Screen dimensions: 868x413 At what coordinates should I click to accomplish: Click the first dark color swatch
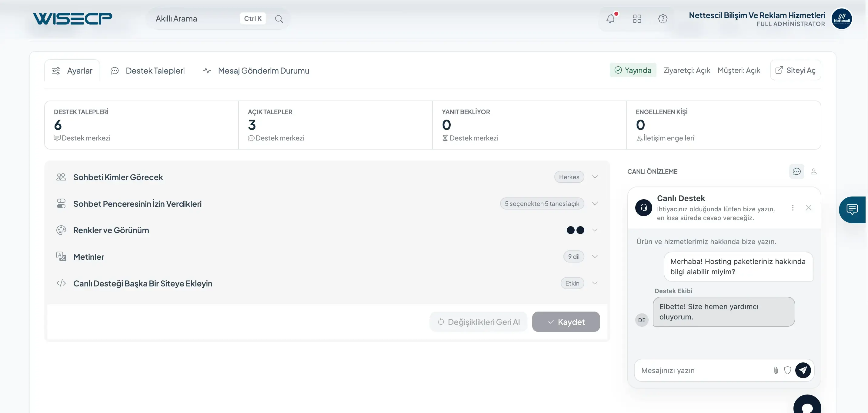click(x=570, y=230)
